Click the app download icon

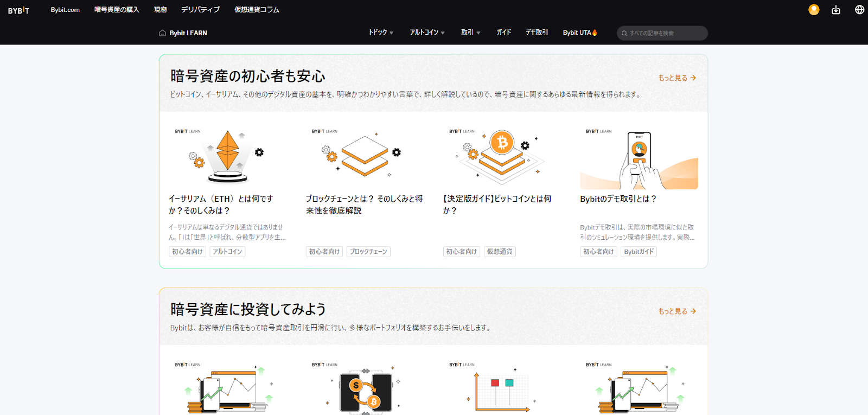836,10
